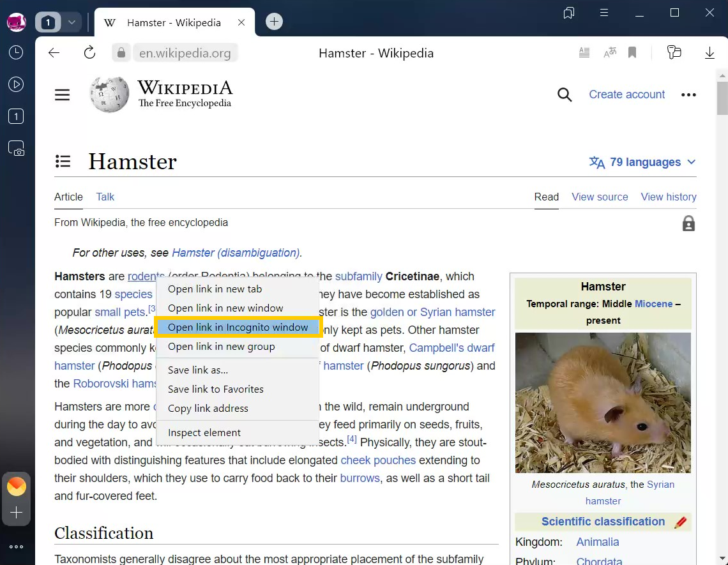The image size is (728, 565).
Task: Open sidebar more options ellipsis
Action: pyautogui.click(x=16, y=547)
